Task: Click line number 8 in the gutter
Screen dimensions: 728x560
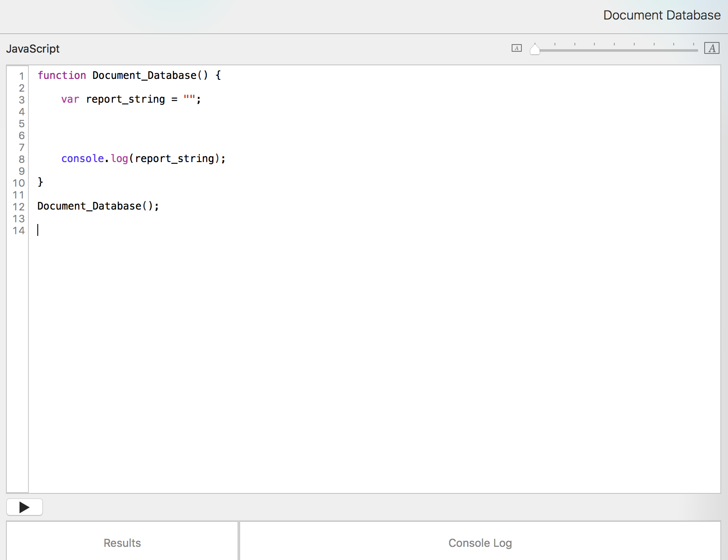Action: [21, 159]
